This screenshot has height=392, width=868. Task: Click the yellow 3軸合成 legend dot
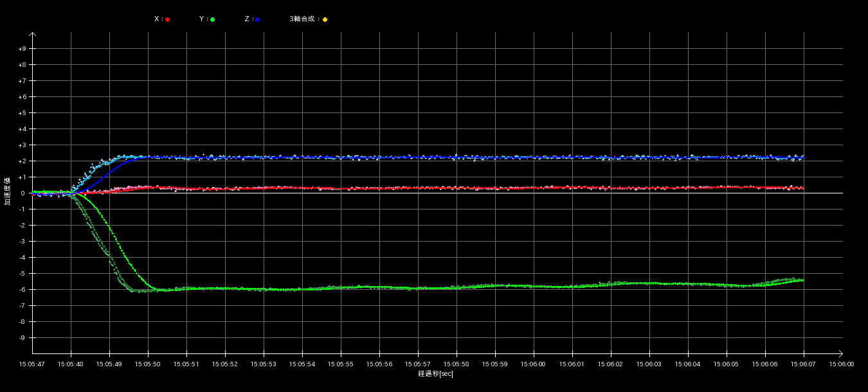pyautogui.click(x=325, y=20)
